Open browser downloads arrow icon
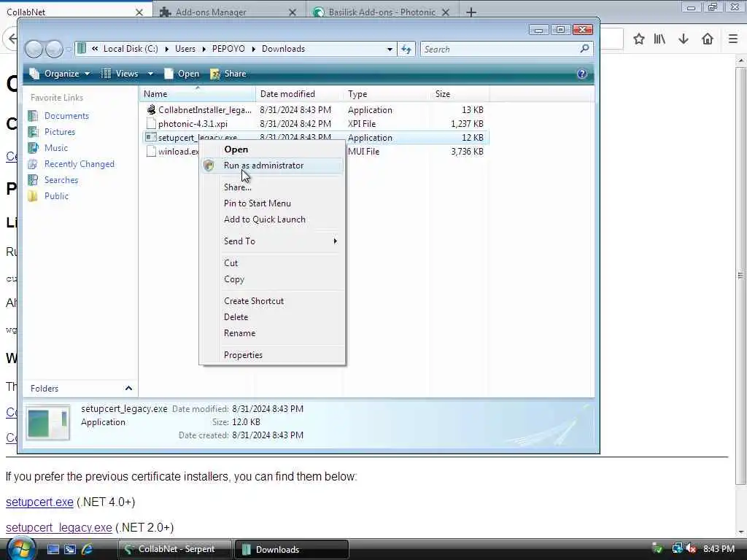Image resolution: width=747 pixels, height=560 pixels. [x=684, y=39]
